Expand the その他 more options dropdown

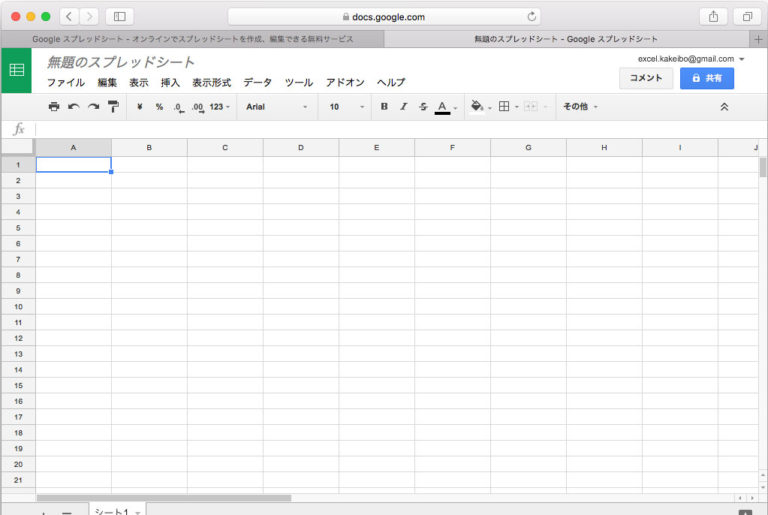(x=580, y=107)
